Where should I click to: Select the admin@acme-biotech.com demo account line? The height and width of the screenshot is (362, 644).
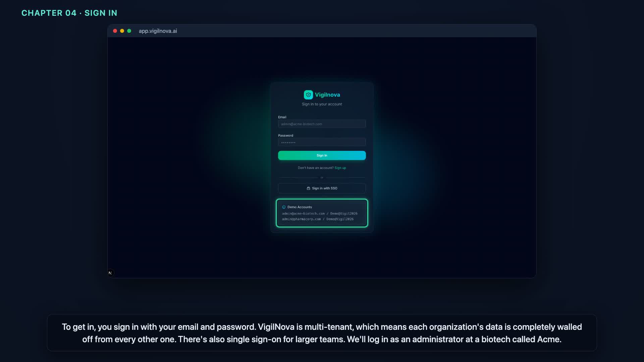pyautogui.click(x=320, y=214)
